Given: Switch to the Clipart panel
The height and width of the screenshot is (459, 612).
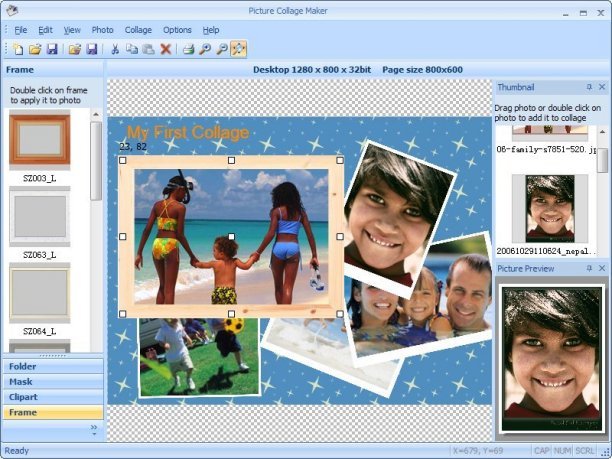Looking at the screenshot, I should pyautogui.click(x=53, y=397).
